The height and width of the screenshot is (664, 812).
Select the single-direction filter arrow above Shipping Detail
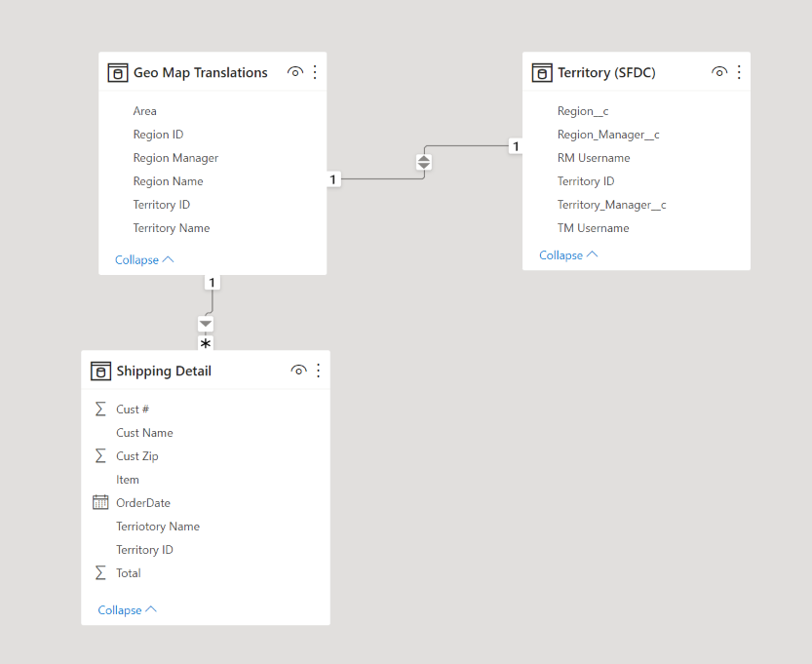click(x=206, y=325)
